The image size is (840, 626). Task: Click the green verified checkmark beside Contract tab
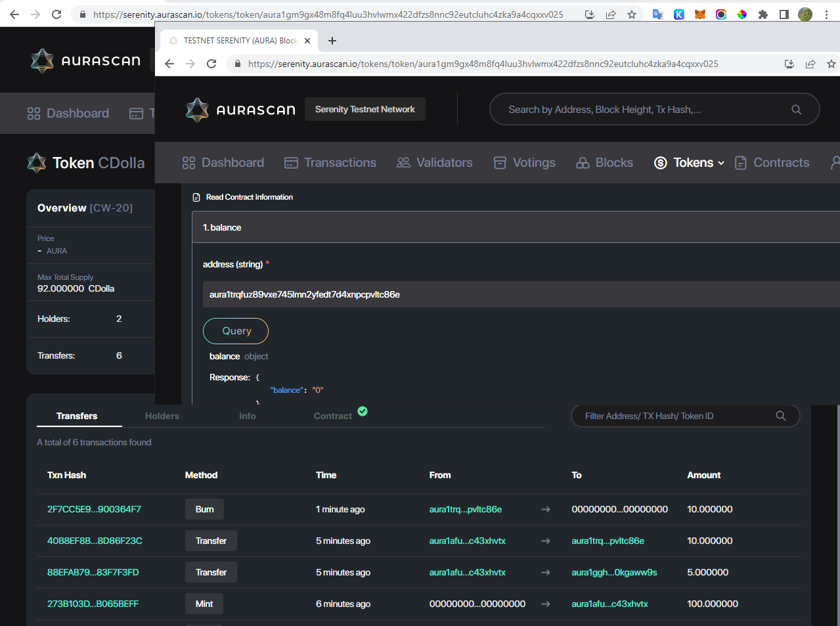[363, 411]
